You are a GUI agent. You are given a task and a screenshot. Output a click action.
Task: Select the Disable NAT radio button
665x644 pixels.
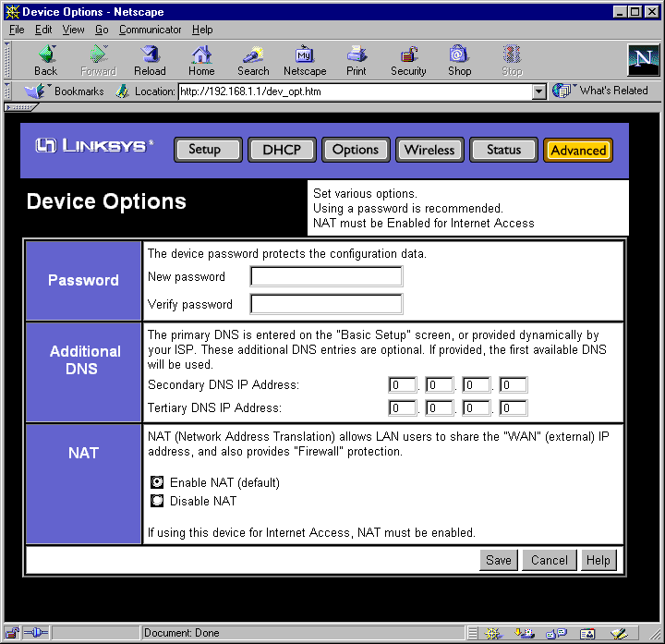[157, 501]
